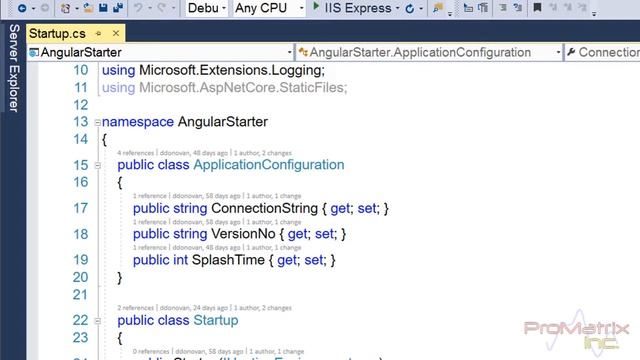The image size is (640, 360).
Task: Open the Debug configuration dropdown
Action: click(207, 8)
